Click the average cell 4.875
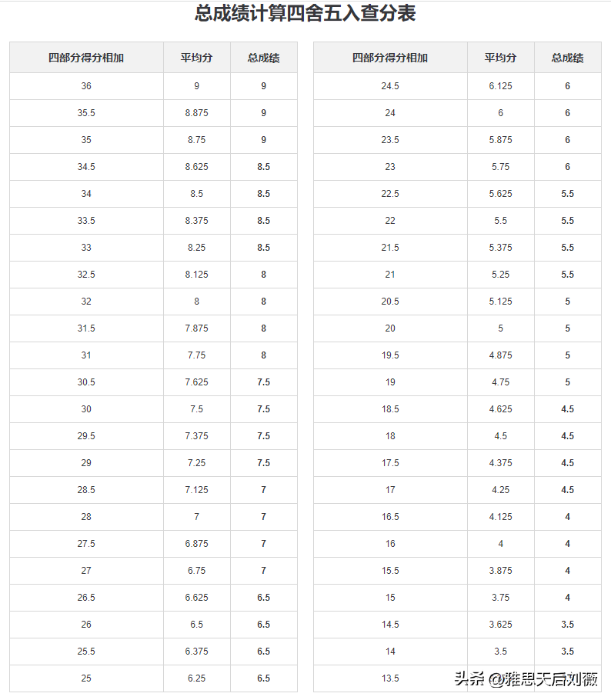The width and height of the screenshot is (611, 700). coord(500,355)
